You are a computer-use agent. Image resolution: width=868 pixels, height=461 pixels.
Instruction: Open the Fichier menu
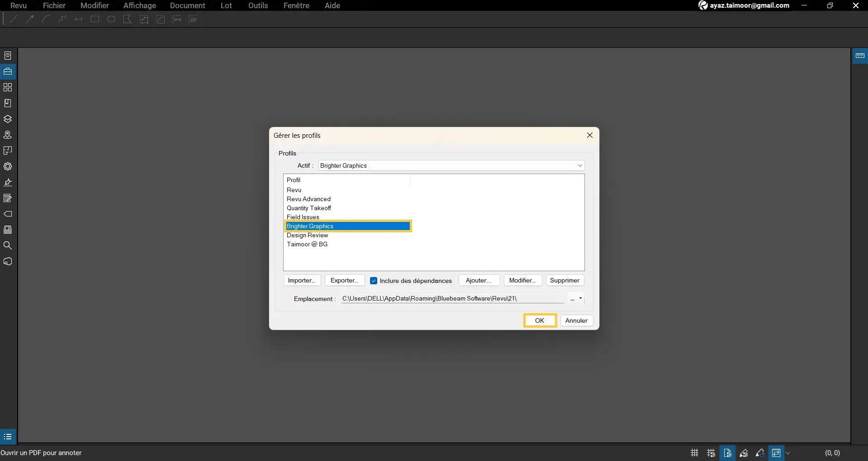[54, 5]
